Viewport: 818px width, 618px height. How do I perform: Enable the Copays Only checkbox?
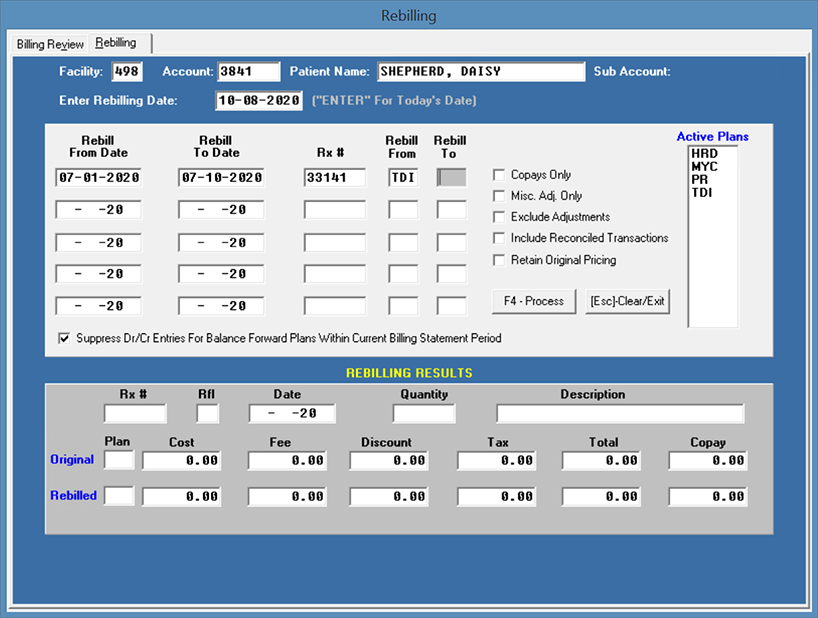(x=500, y=175)
